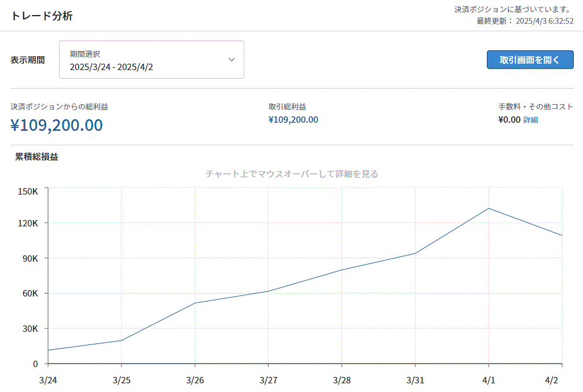583x392 pixels.
Task: Click the 取引画面を開く button
Action: (530, 60)
